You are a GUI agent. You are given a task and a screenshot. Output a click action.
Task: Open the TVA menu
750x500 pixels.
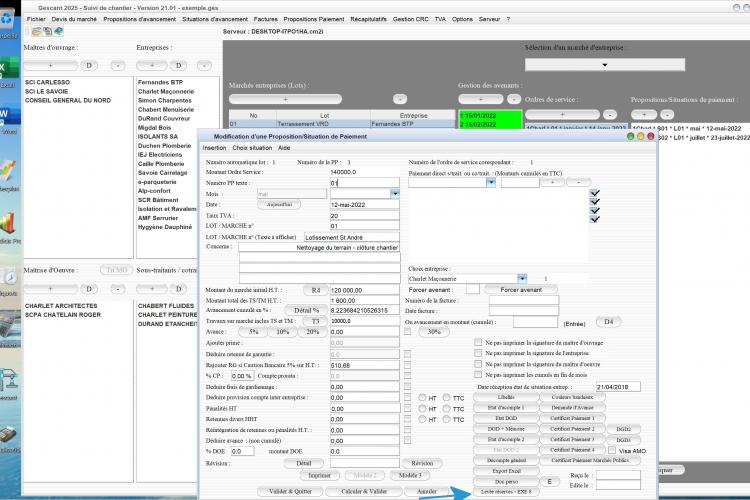click(440, 19)
